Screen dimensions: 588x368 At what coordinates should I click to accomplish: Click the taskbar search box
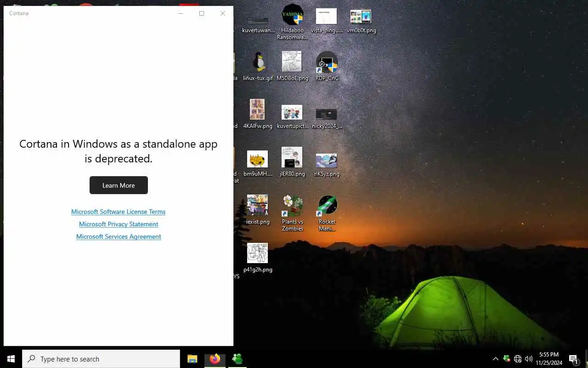pos(101,359)
